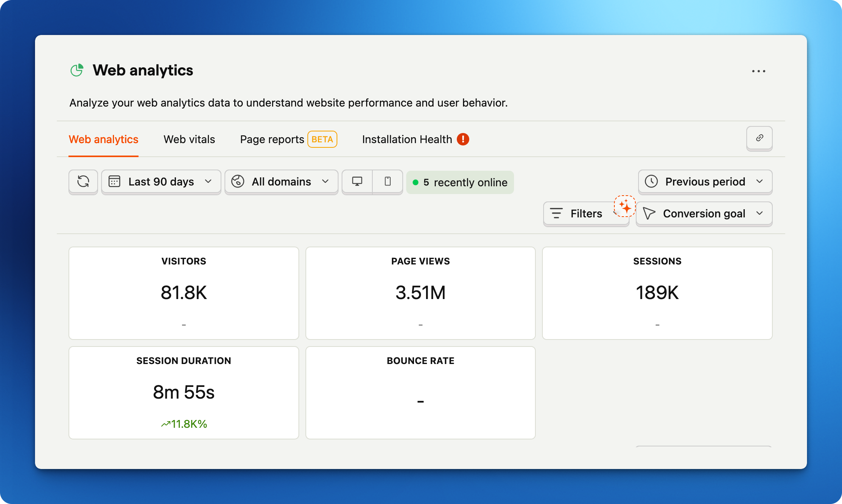This screenshot has width=842, height=504.
Task: Click the globe icon in the domains selector
Action: coord(238,182)
